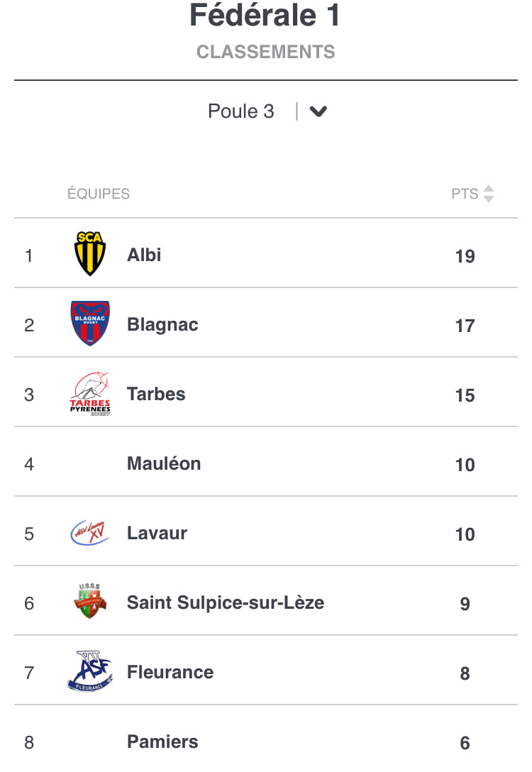Click the CLASSEMENTS heading tab
The height and width of the screenshot is (772, 532).
266,52
